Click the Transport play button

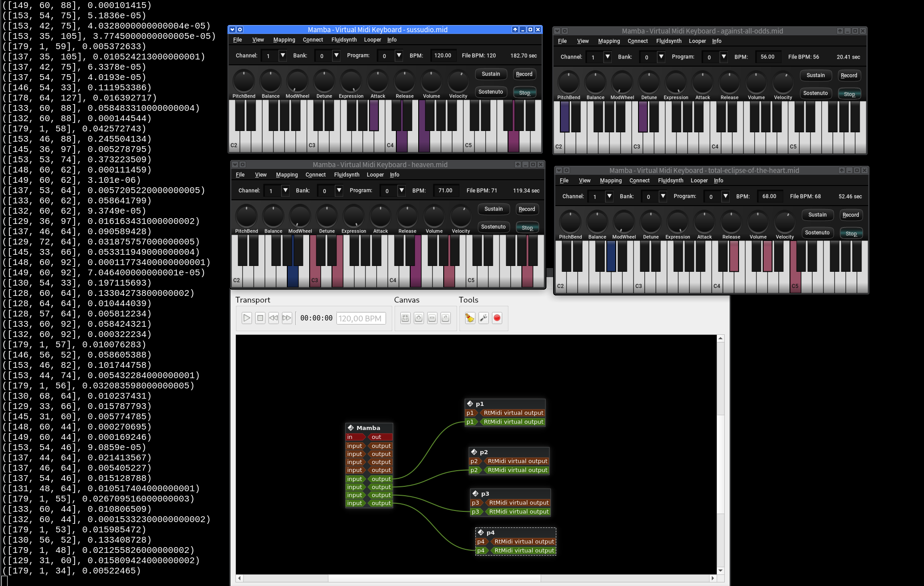[247, 318]
